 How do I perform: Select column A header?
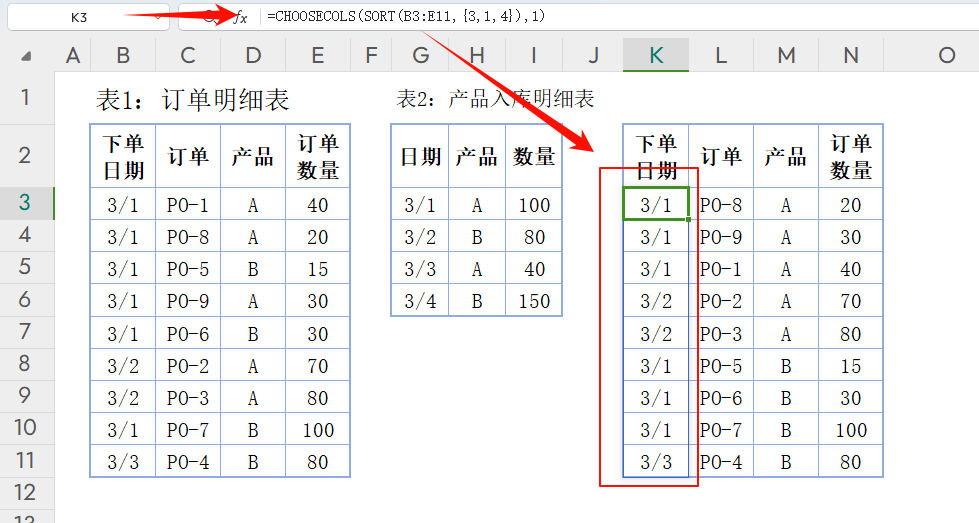pos(72,56)
